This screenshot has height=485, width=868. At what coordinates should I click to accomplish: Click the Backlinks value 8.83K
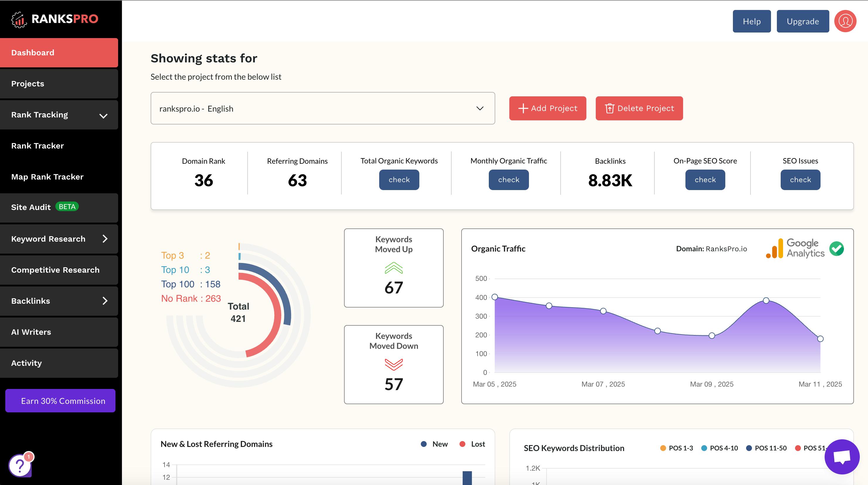[610, 180]
